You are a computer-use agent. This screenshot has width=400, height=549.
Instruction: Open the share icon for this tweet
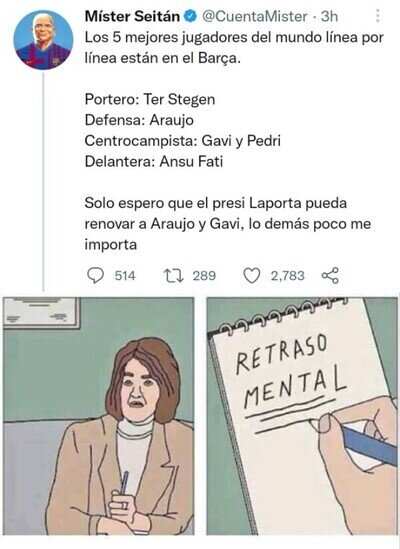pyautogui.click(x=330, y=276)
